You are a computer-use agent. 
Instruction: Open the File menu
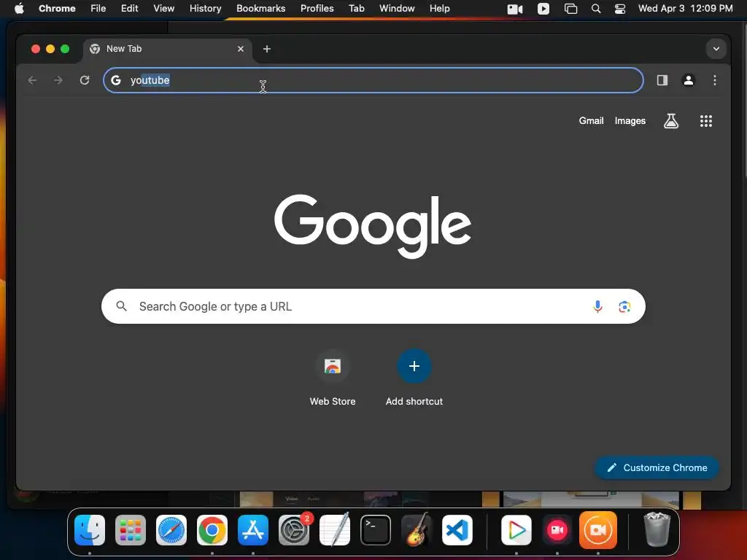(x=98, y=9)
